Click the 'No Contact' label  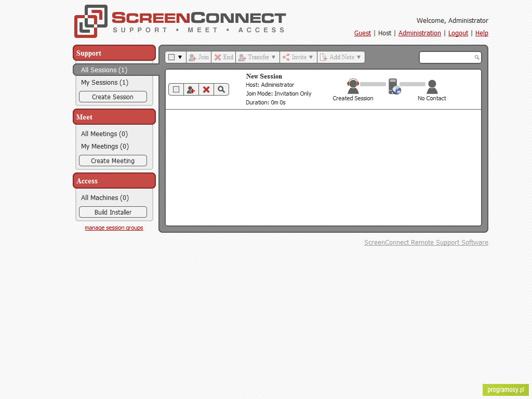432,98
